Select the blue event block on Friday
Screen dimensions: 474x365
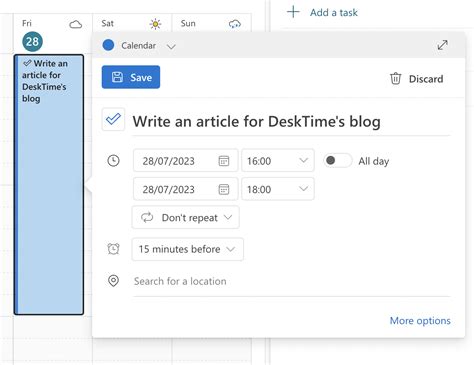point(49,185)
